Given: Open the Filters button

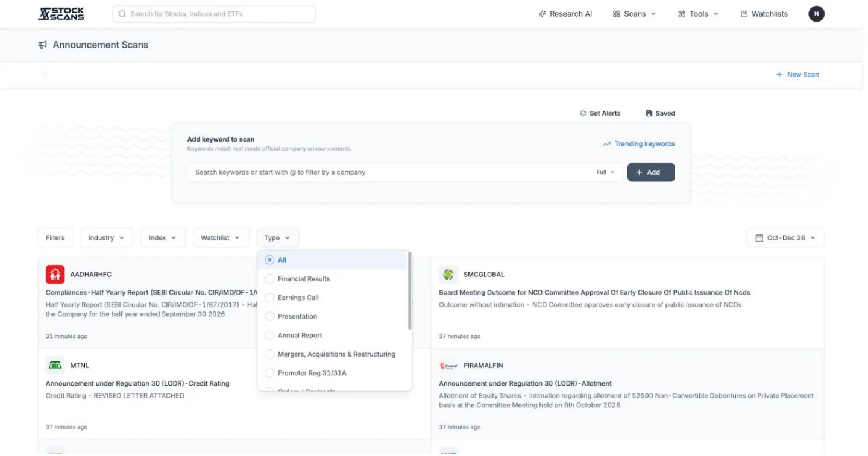Looking at the screenshot, I should click(55, 238).
